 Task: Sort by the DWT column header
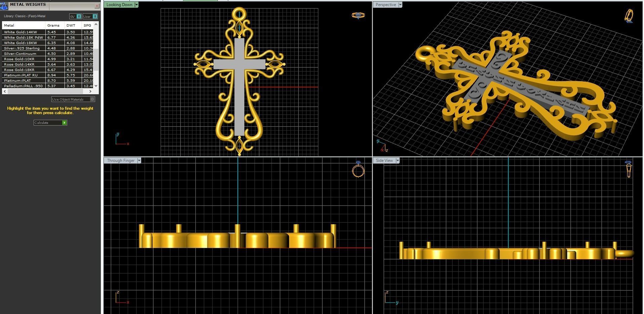coord(73,25)
